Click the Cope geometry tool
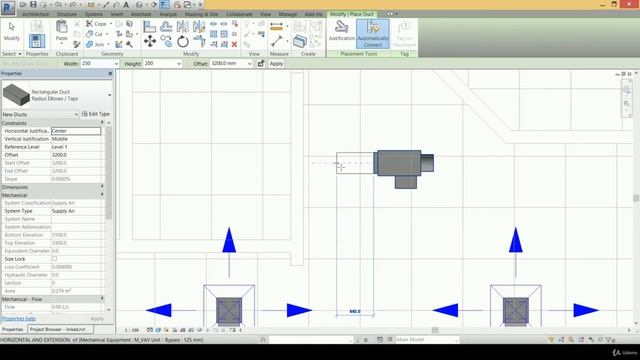Screen dimensions: 640x360 click(x=96, y=24)
